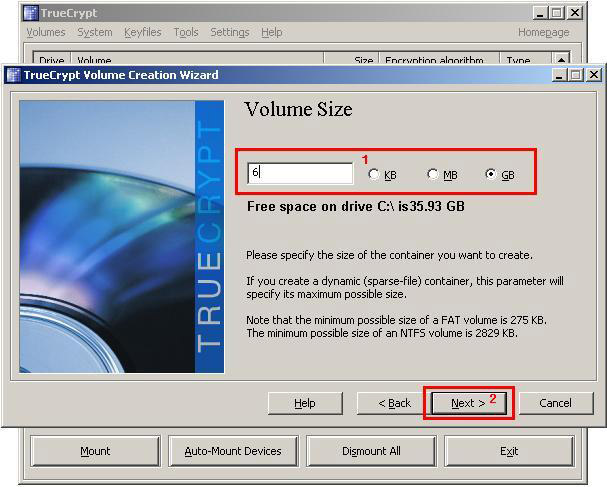
Task: Cancel the volume creation wizard
Action: coord(556,403)
